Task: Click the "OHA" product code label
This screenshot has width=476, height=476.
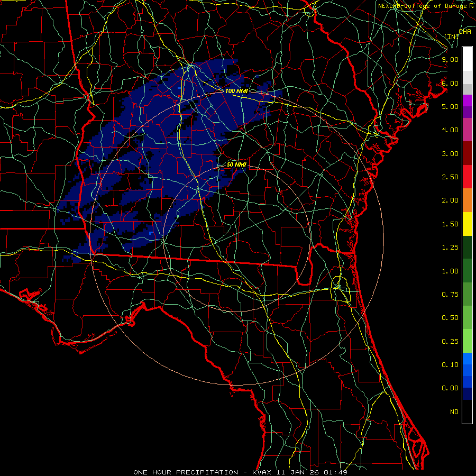Action: pos(465,32)
